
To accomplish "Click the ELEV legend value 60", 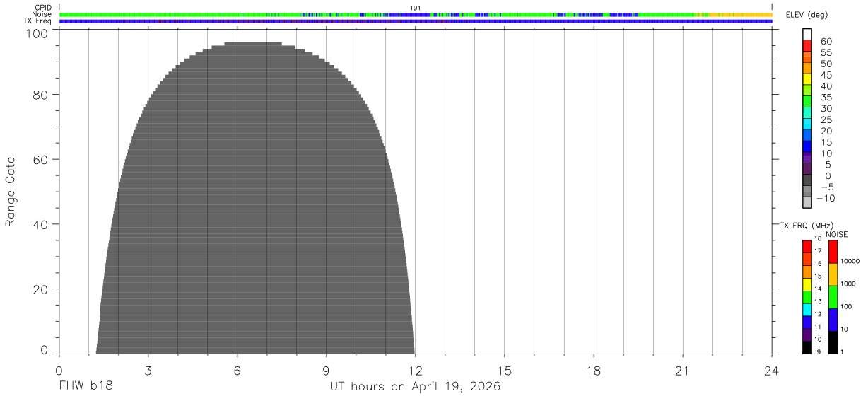I will click(826, 41).
